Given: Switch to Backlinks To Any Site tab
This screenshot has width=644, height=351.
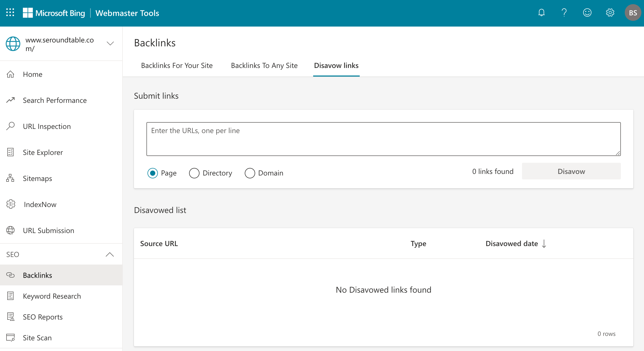Looking at the screenshot, I should point(264,65).
